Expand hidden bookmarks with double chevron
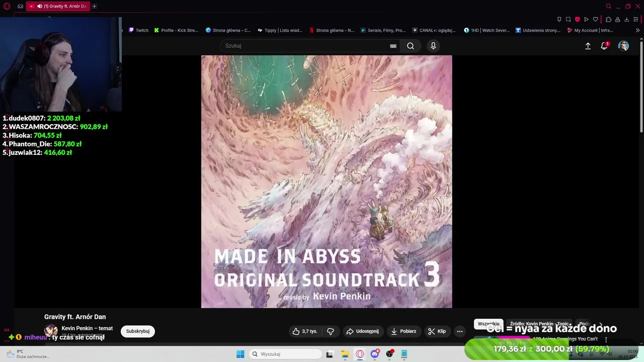The height and width of the screenshot is (362, 644). click(637, 30)
